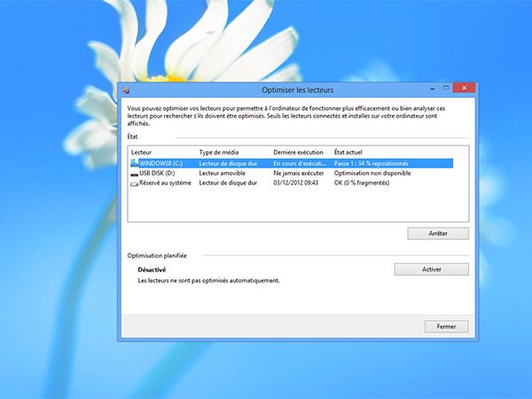Select the Réservé au système row name
The height and width of the screenshot is (399, 532).
point(165,183)
